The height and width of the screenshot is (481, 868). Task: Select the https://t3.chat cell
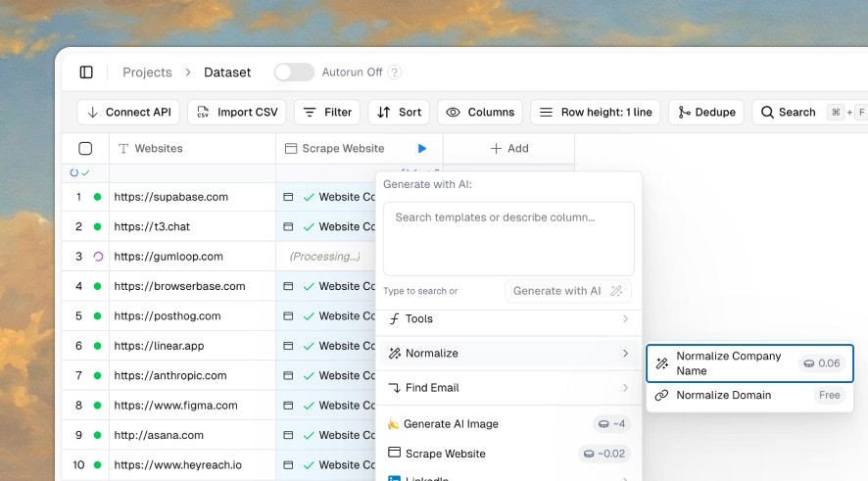tap(192, 227)
